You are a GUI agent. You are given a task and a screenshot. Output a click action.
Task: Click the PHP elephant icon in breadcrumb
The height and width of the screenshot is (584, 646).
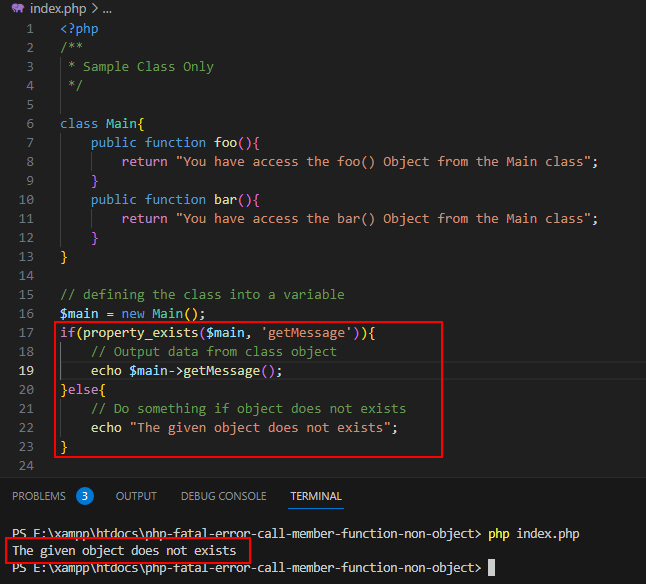(x=18, y=8)
